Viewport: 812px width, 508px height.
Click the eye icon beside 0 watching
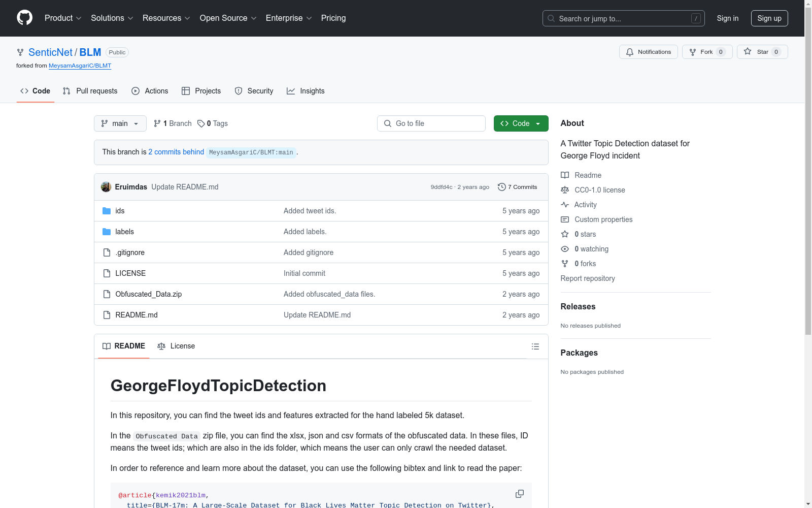coord(565,249)
